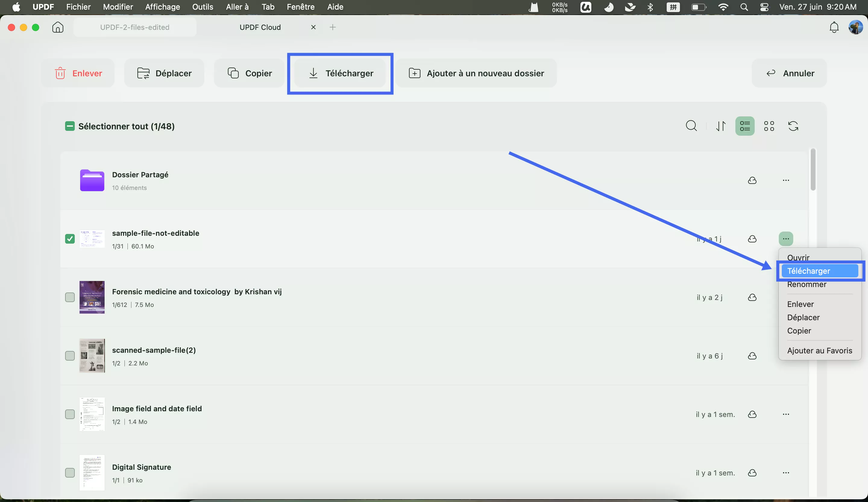This screenshot has height=502, width=868.
Task: Click the Annuler button
Action: [789, 73]
